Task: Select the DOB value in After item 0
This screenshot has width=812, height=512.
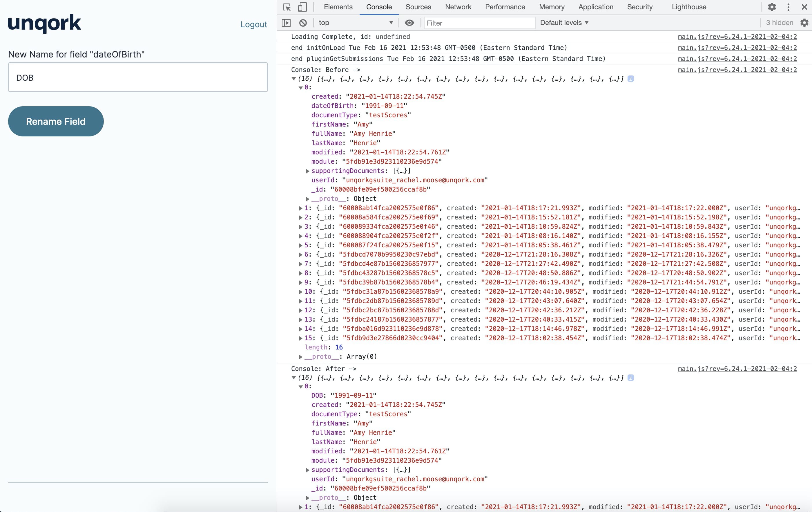Action: click(x=354, y=396)
